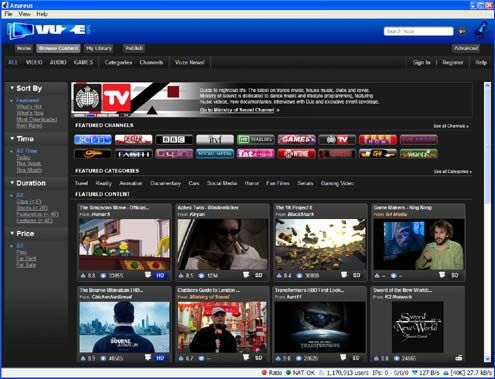Open the Channels navigation link

(x=151, y=62)
